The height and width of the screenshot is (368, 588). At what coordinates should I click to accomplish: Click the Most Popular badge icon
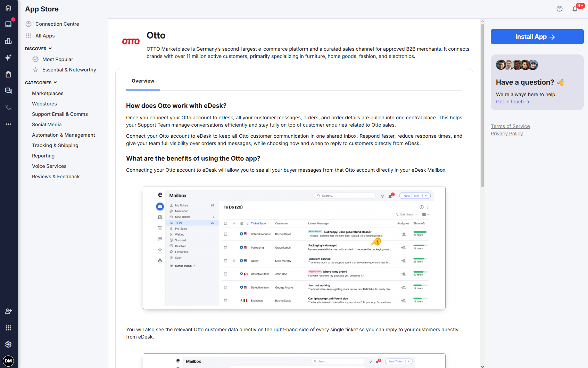(35, 59)
